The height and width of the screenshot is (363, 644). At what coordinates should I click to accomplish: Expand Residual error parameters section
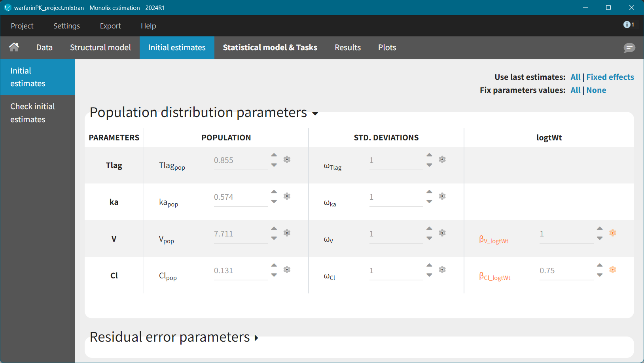[x=256, y=338]
